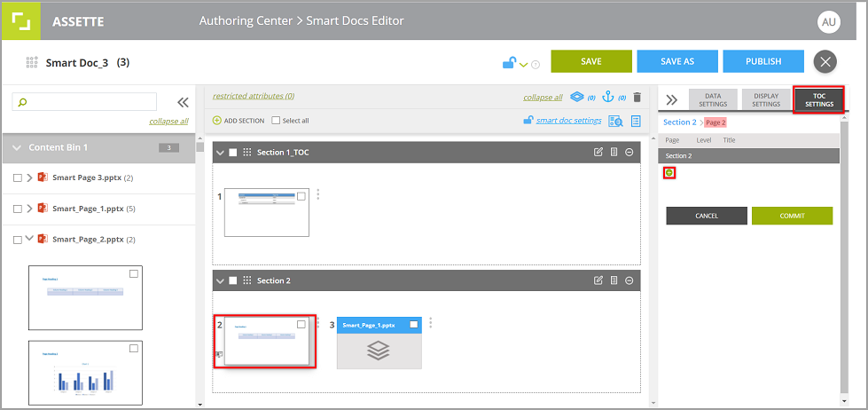Switch to the TOC SETTINGS tab

coord(819,99)
